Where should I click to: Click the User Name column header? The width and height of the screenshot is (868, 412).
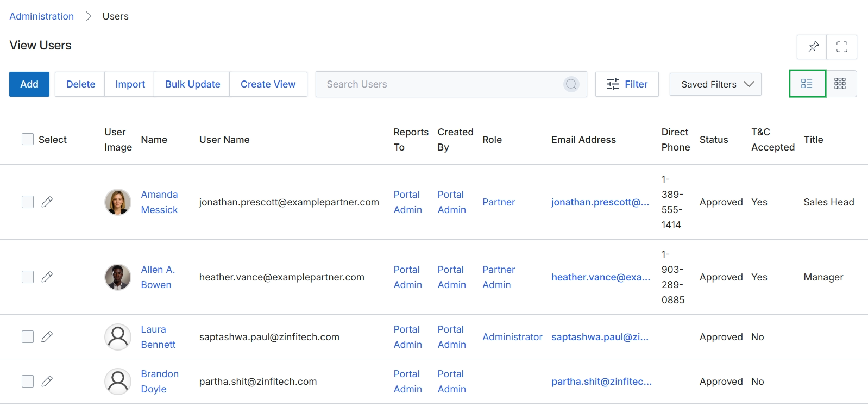pyautogui.click(x=224, y=140)
